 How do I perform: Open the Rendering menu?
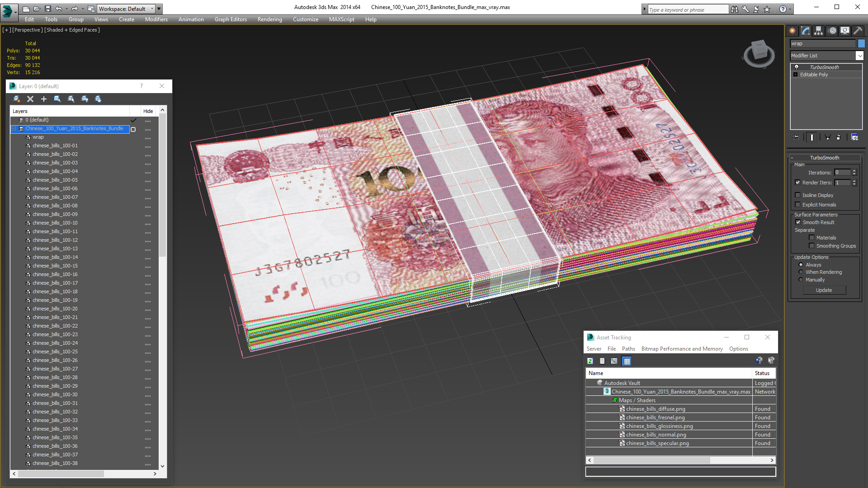[269, 19]
